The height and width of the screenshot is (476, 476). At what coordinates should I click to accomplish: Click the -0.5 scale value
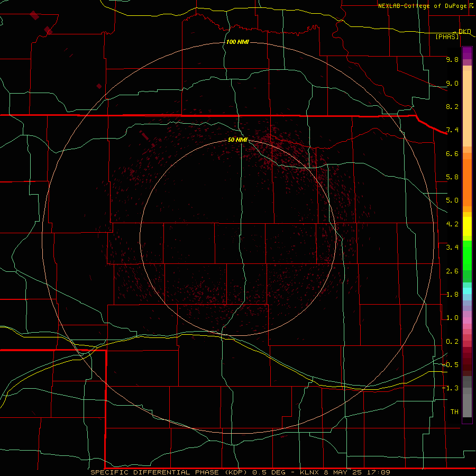coord(450,365)
